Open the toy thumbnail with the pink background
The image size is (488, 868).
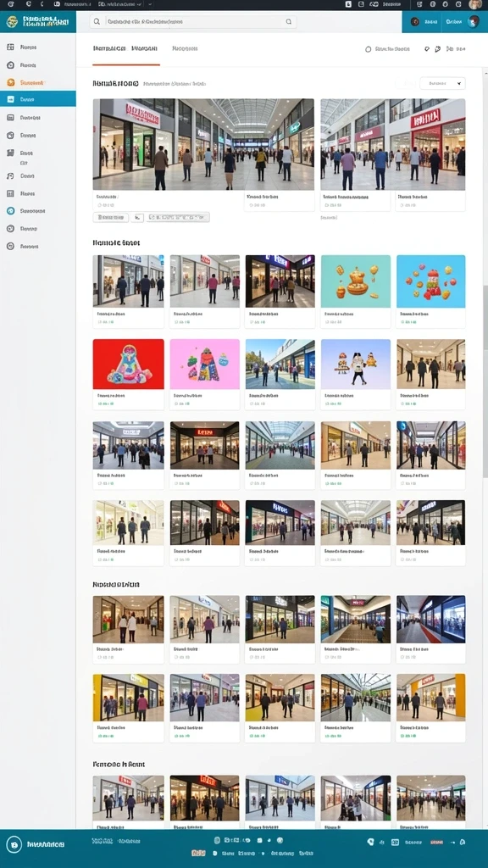pos(205,364)
